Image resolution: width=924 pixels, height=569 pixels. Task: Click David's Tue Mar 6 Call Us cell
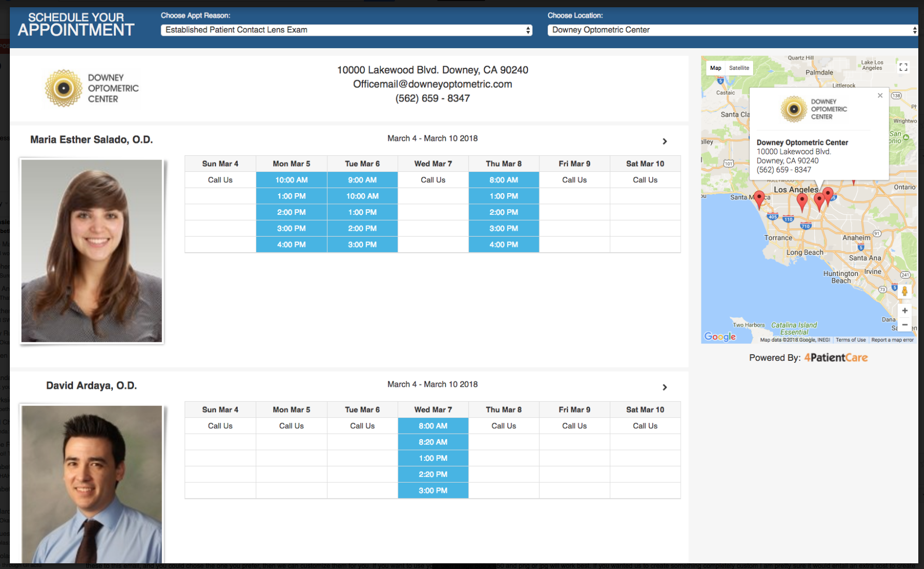[x=362, y=426]
